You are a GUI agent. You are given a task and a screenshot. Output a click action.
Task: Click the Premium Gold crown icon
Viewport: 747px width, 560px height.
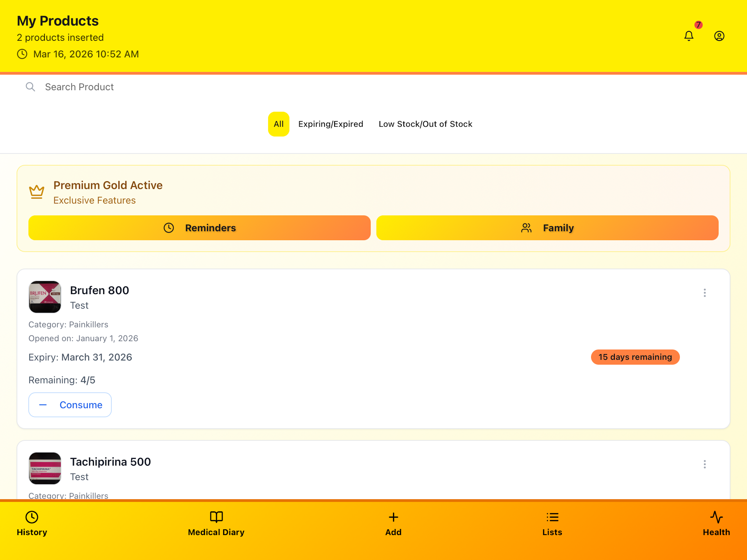[x=36, y=192]
